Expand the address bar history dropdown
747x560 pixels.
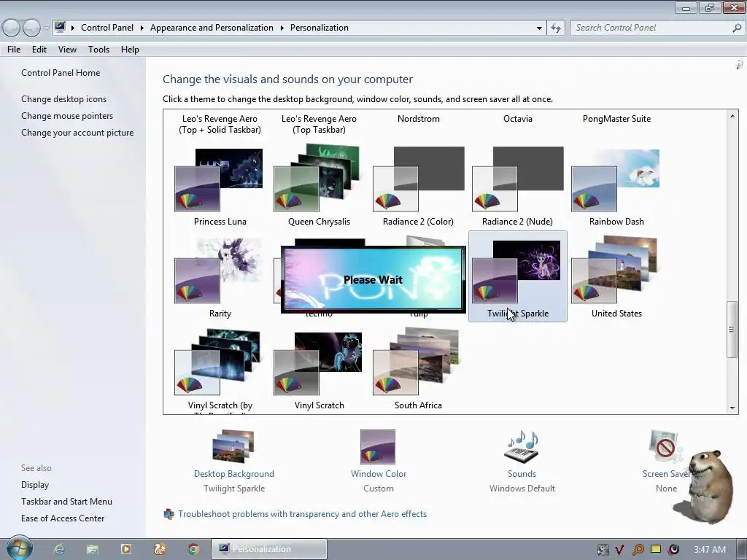tap(539, 28)
